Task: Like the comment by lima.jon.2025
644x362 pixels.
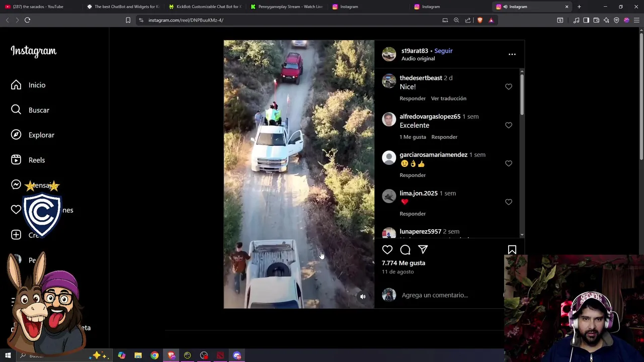Action: point(509,202)
